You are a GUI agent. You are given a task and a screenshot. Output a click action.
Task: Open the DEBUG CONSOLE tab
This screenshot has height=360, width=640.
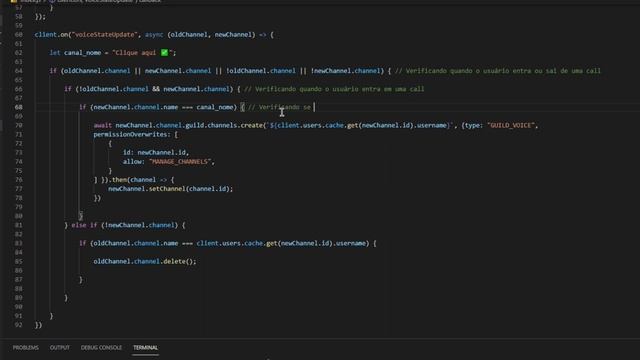pos(101,347)
